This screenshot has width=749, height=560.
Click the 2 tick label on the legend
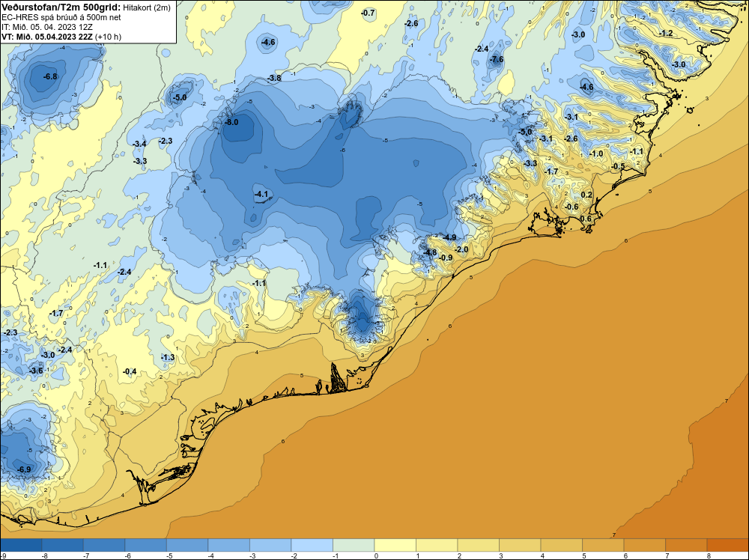pyautogui.click(x=460, y=556)
